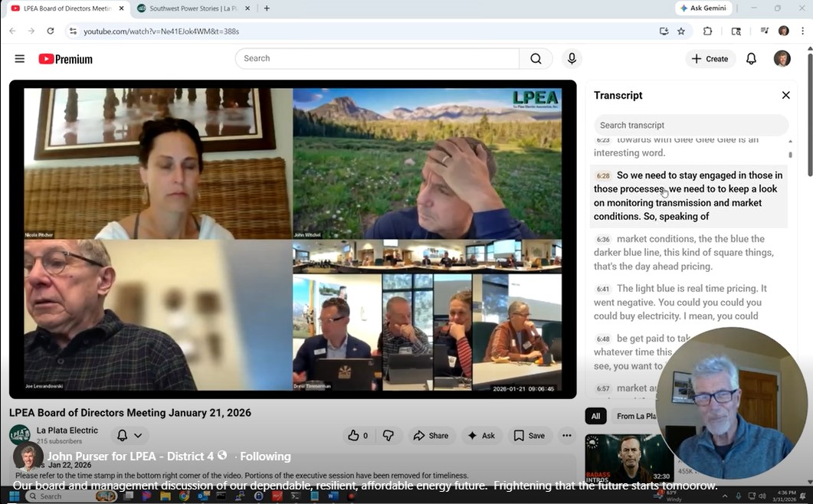Screen dimensions: 813x504
Task: Save the video to a playlist
Action: (x=529, y=436)
